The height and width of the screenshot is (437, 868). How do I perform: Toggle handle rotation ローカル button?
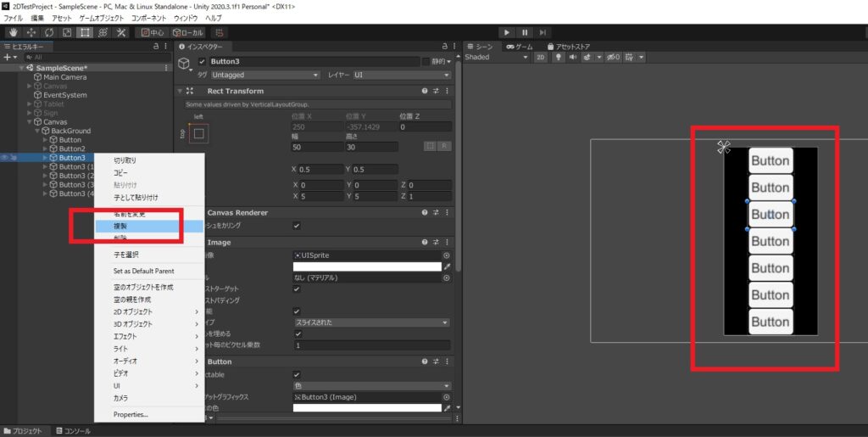click(188, 33)
